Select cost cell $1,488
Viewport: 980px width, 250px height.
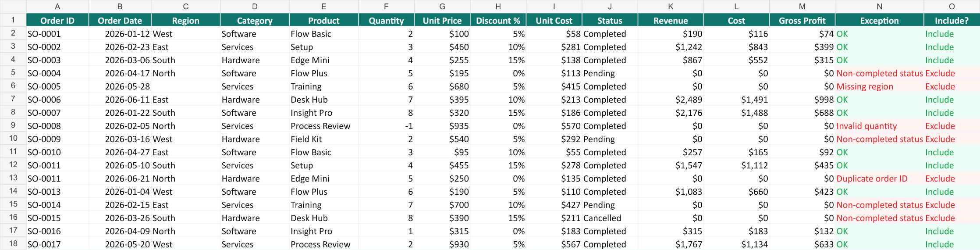point(736,112)
